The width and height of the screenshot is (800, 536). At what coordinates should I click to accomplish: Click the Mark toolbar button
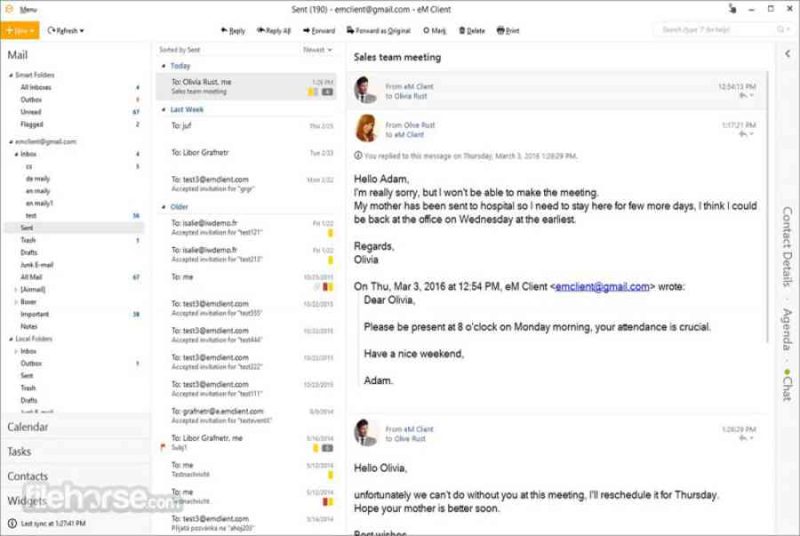(x=434, y=31)
